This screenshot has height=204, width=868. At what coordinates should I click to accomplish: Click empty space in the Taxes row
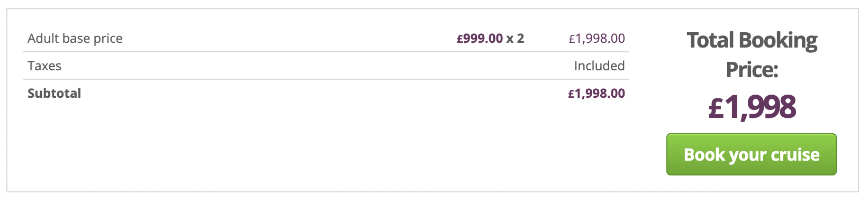pos(318,66)
